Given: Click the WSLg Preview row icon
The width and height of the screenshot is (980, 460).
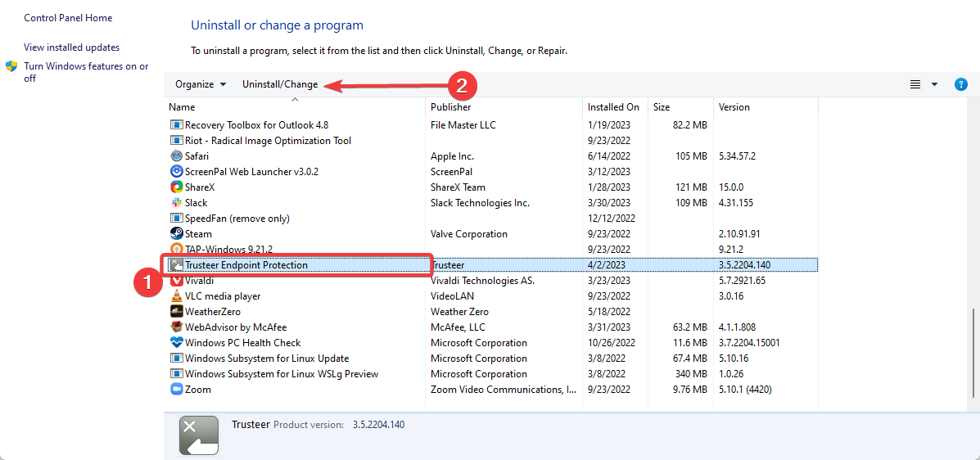Looking at the screenshot, I should pyautogui.click(x=176, y=374).
